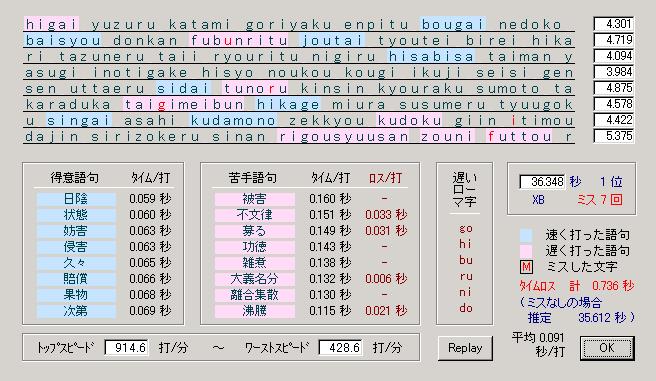Select strong phrase 妨害
Image resolution: width=656 pixels, height=381 pixels.
coord(76,231)
